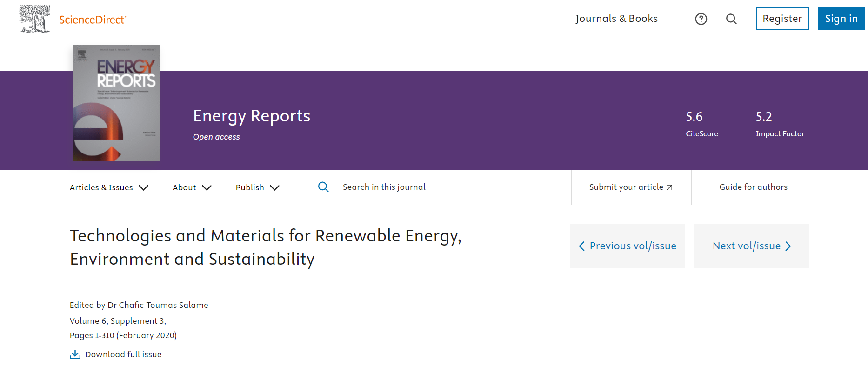Click the Elsevier tree logo
This screenshot has width=868, height=373.
(34, 19)
